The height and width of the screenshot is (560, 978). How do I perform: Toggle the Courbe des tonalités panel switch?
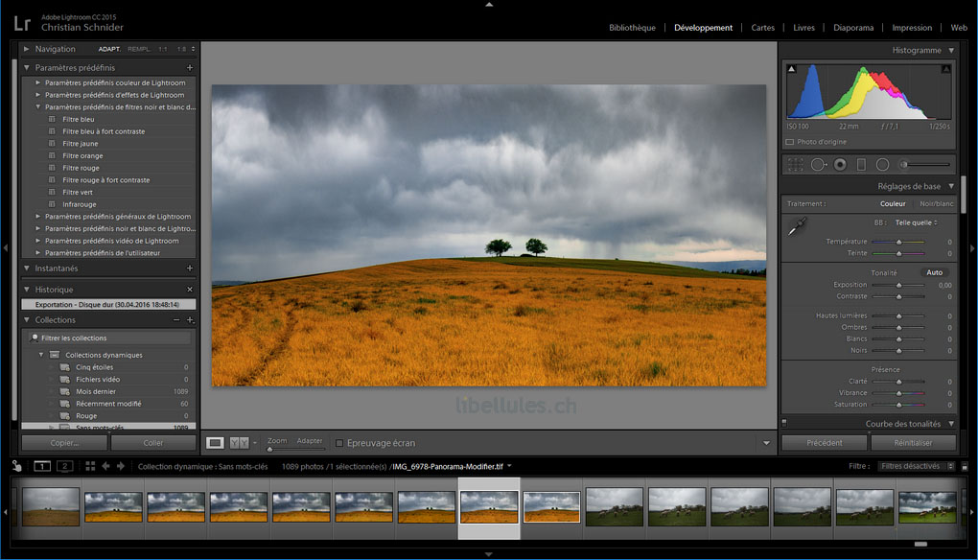[784, 424]
